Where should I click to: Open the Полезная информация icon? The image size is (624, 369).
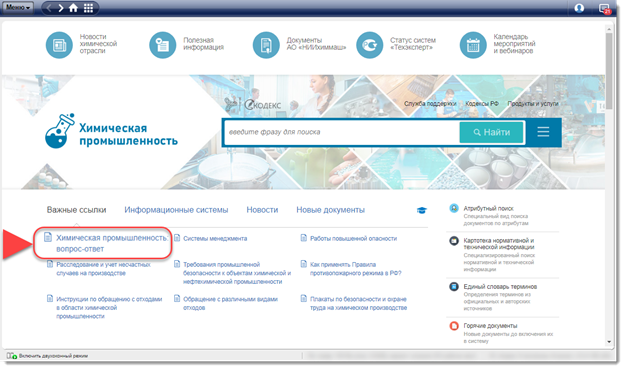tap(162, 45)
